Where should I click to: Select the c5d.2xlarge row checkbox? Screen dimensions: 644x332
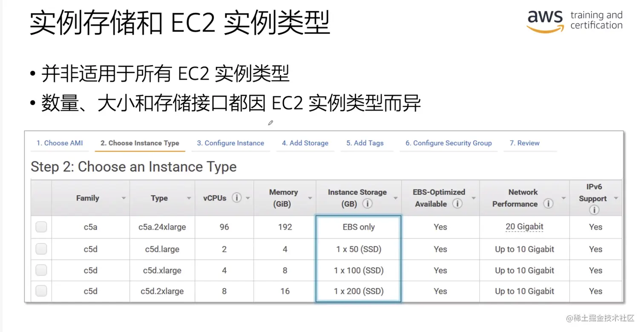pos(41,291)
